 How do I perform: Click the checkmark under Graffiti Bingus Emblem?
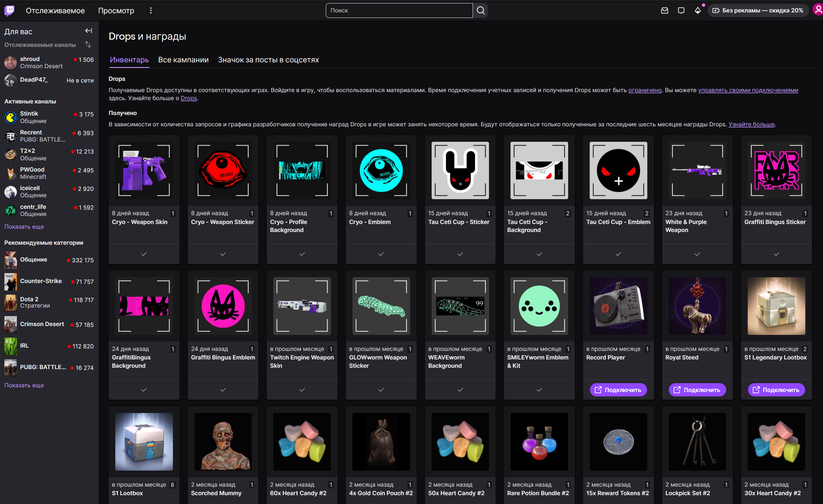point(223,390)
